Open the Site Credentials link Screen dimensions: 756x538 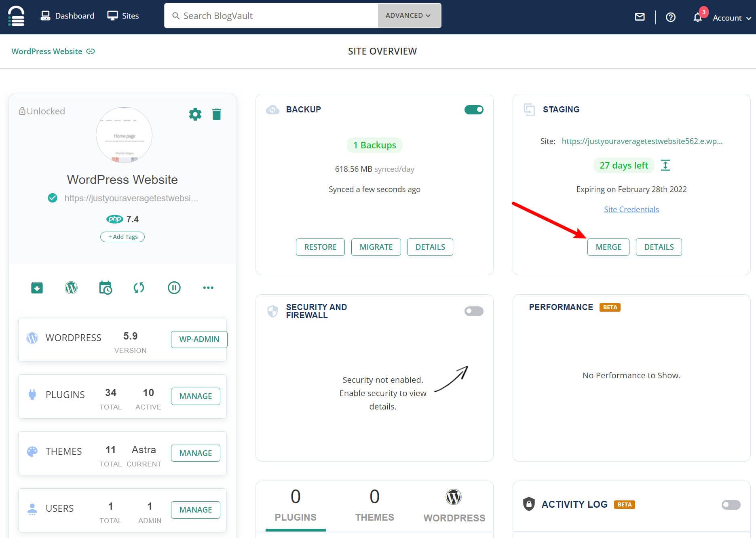631,209
